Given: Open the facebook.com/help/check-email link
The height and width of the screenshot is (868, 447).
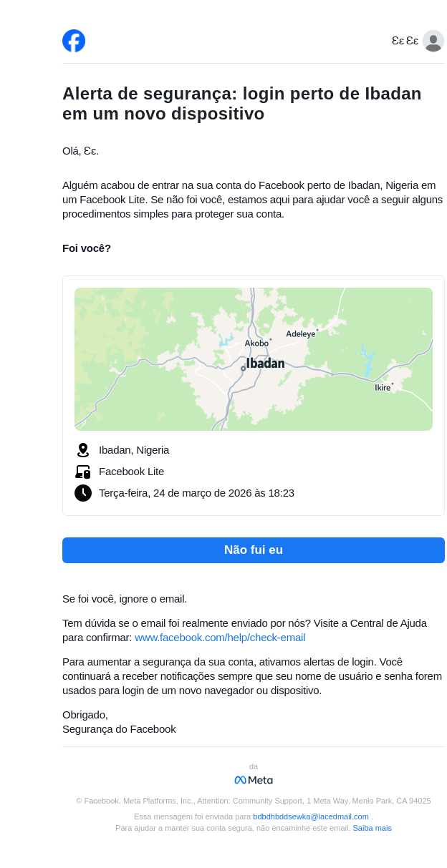Looking at the screenshot, I should point(220,638).
